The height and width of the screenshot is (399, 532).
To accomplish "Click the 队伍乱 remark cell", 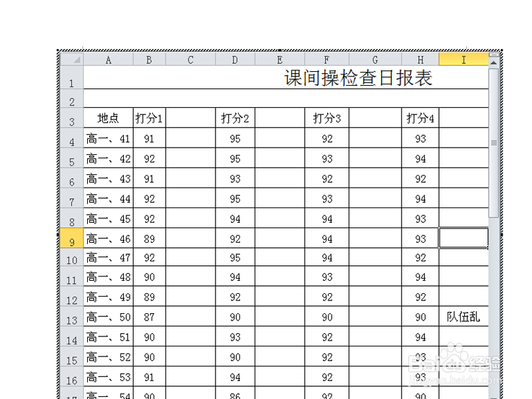I will coord(464,317).
